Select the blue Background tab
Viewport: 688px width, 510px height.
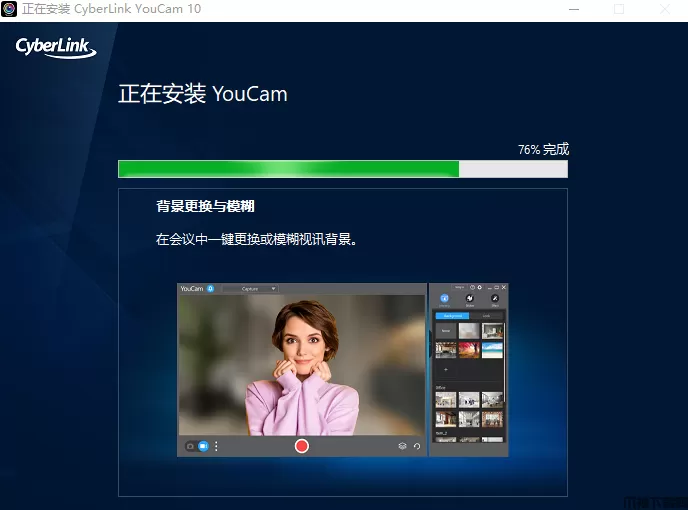pyautogui.click(x=452, y=316)
